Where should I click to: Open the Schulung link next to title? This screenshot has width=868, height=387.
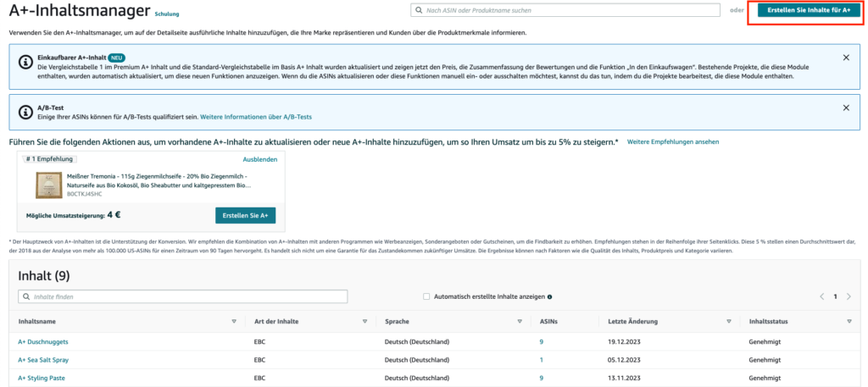pos(167,14)
